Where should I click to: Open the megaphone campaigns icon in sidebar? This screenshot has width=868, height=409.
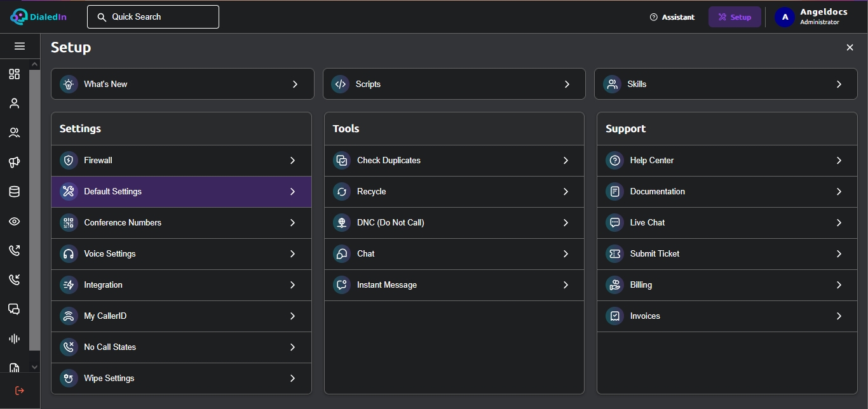pos(14,163)
